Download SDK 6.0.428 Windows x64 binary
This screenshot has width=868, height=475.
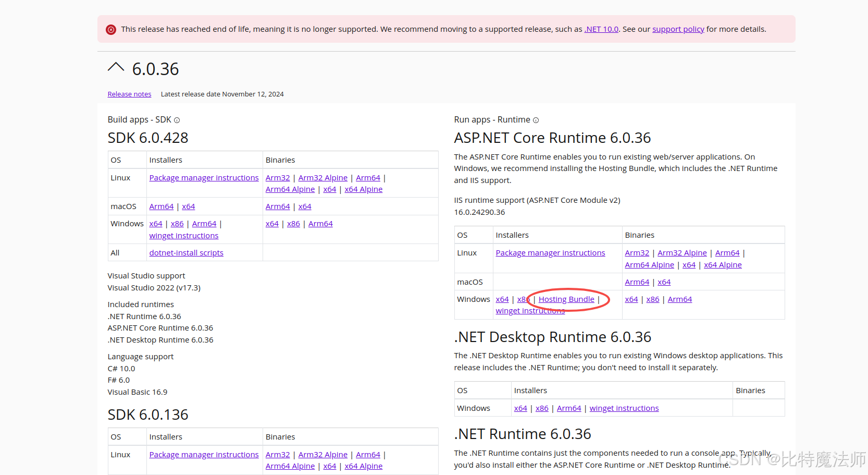coord(272,224)
